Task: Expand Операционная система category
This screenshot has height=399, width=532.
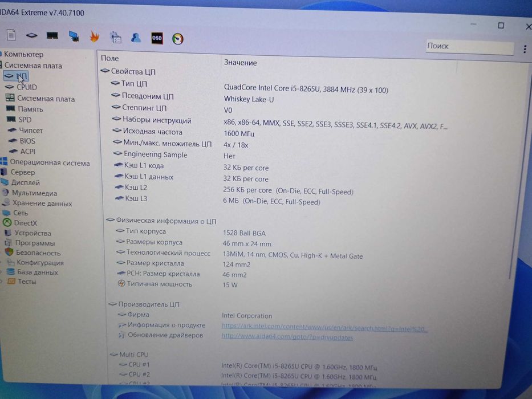Action: (x=50, y=162)
